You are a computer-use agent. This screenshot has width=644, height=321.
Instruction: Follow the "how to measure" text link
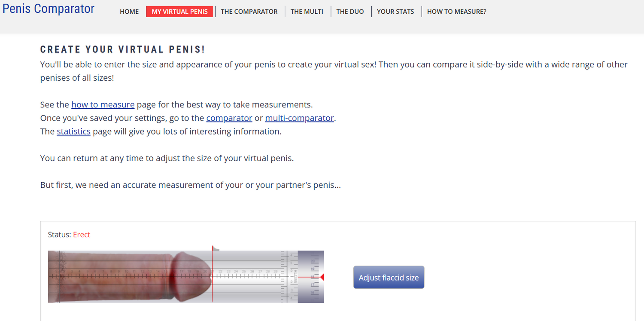103,104
